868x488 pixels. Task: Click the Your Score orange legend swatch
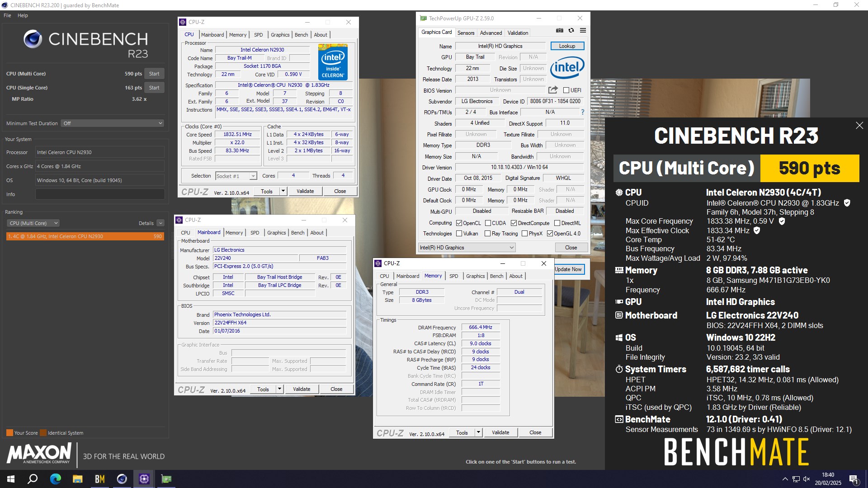tap(9, 433)
